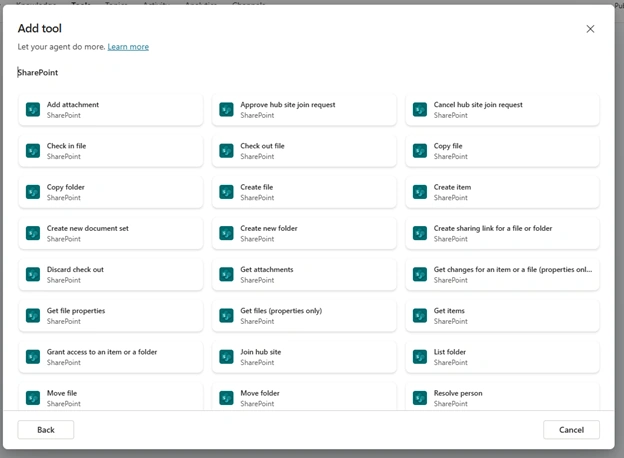Select the Join hub site icon

[226, 357]
